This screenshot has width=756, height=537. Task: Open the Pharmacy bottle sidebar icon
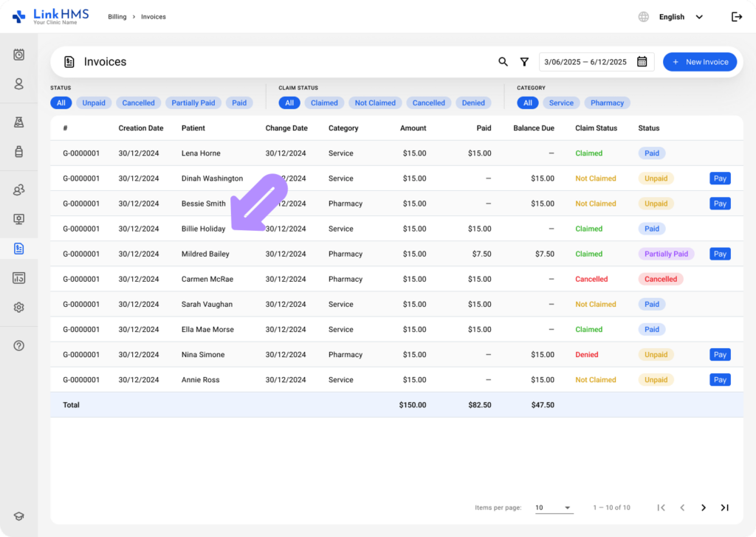(x=18, y=152)
